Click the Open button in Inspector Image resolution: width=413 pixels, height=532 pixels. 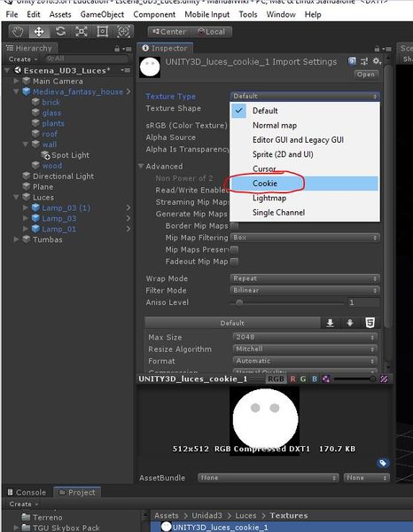tap(365, 74)
